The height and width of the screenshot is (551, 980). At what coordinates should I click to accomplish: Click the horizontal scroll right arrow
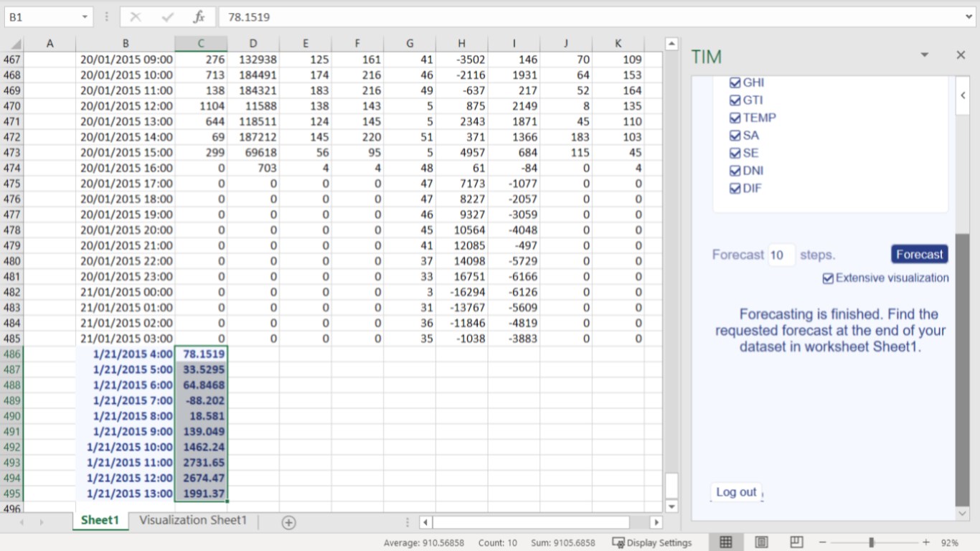click(656, 522)
